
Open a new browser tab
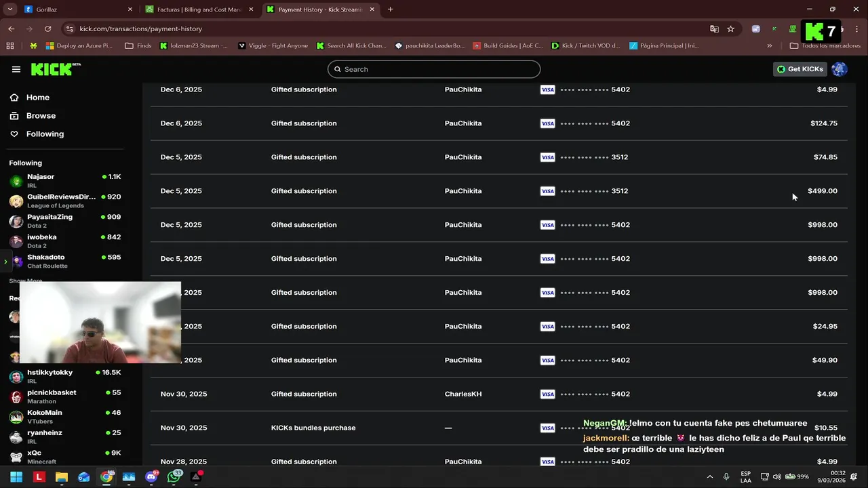pos(390,9)
